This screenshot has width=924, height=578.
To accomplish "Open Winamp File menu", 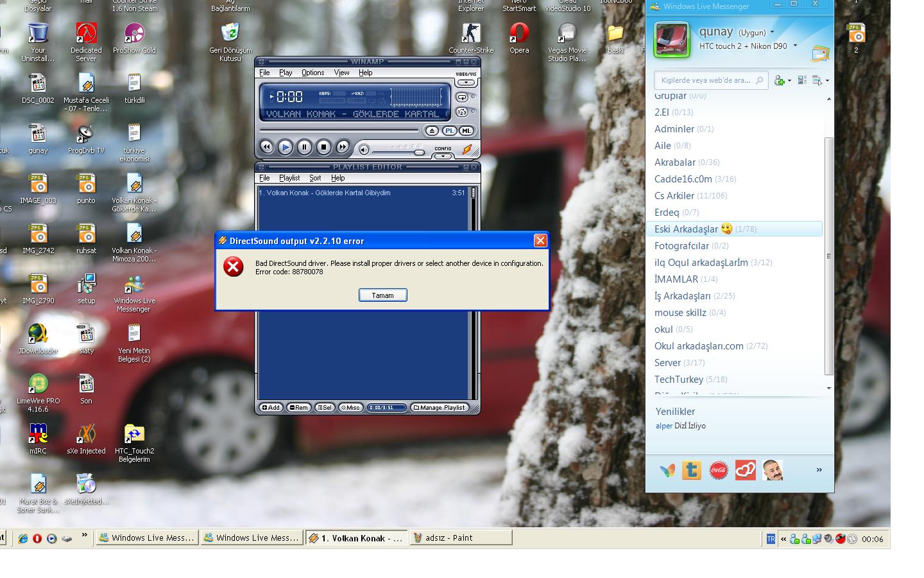I will 264,73.
